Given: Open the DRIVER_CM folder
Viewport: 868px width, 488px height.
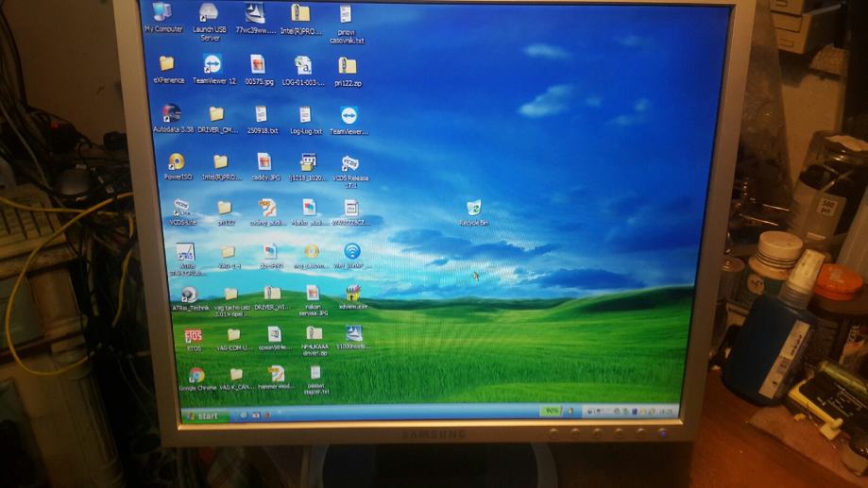Looking at the screenshot, I should pyautogui.click(x=217, y=120).
